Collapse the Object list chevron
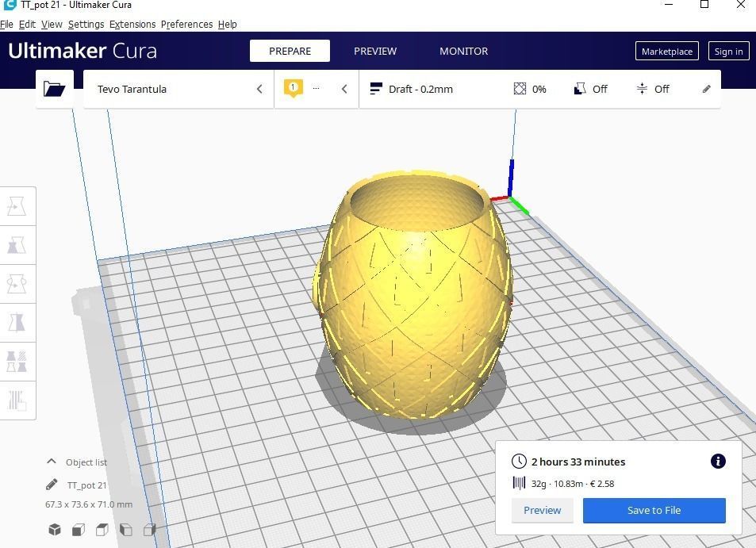This screenshot has height=548, width=756. tap(51, 462)
